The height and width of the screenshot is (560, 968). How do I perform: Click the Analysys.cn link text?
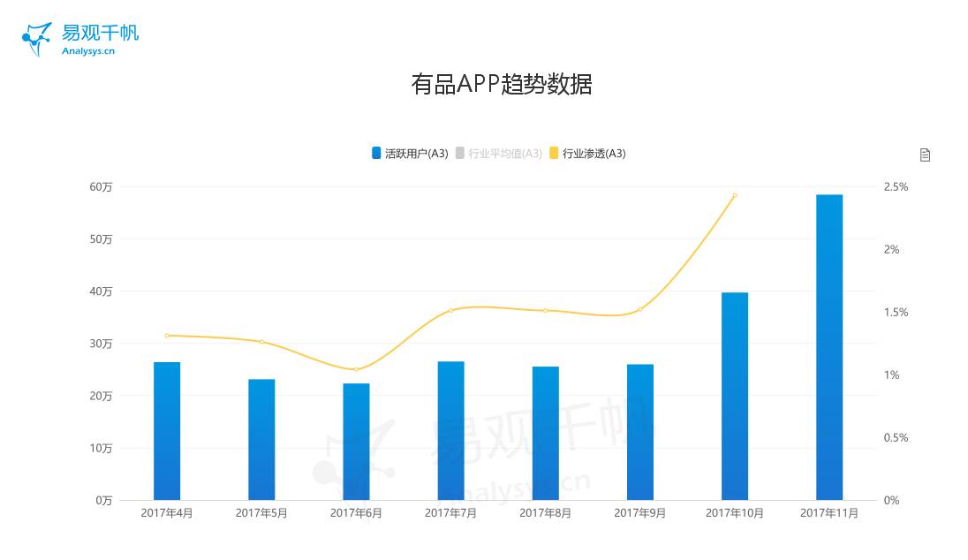point(88,50)
